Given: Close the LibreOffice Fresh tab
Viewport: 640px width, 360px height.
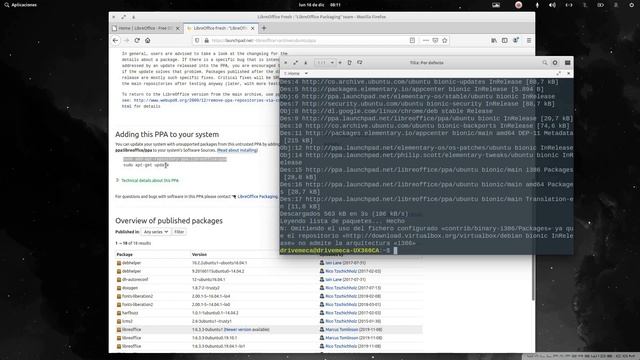Looking at the screenshot, I should click(x=253, y=28).
